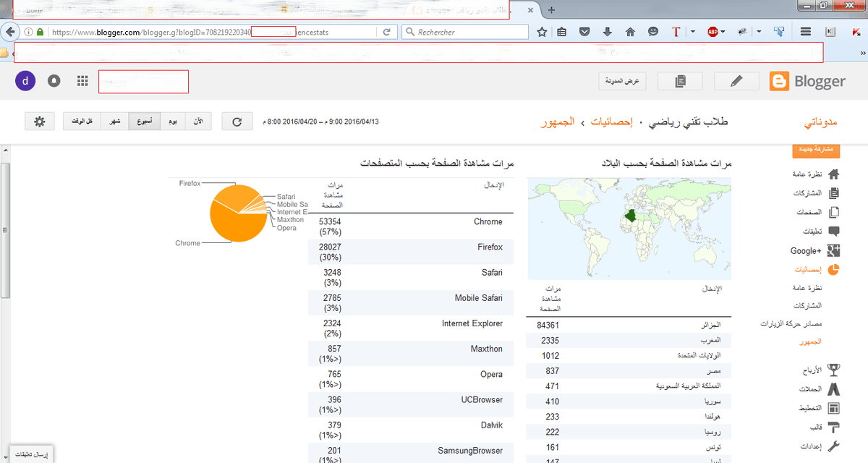Click the stats settings gear icon
The image size is (868, 463).
coord(39,122)
